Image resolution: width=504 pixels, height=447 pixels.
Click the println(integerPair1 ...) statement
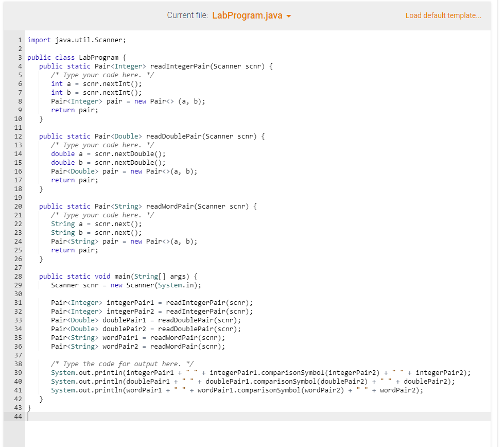260,373
